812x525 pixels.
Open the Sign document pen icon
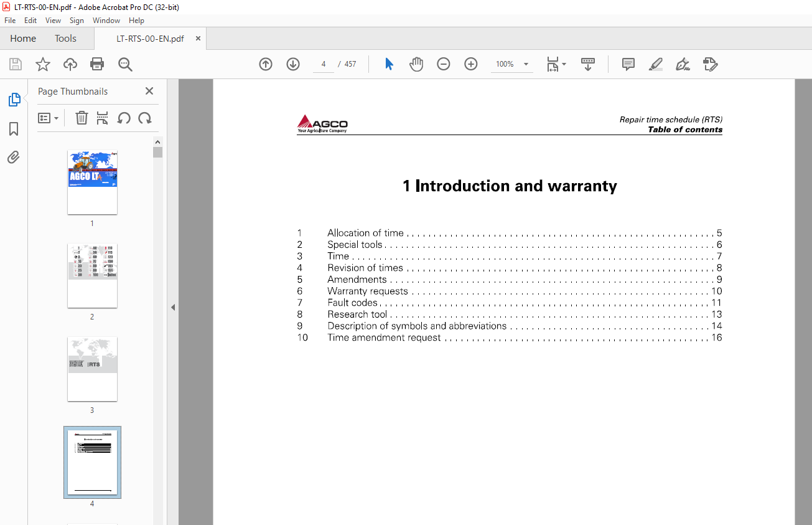coord(683,64)
